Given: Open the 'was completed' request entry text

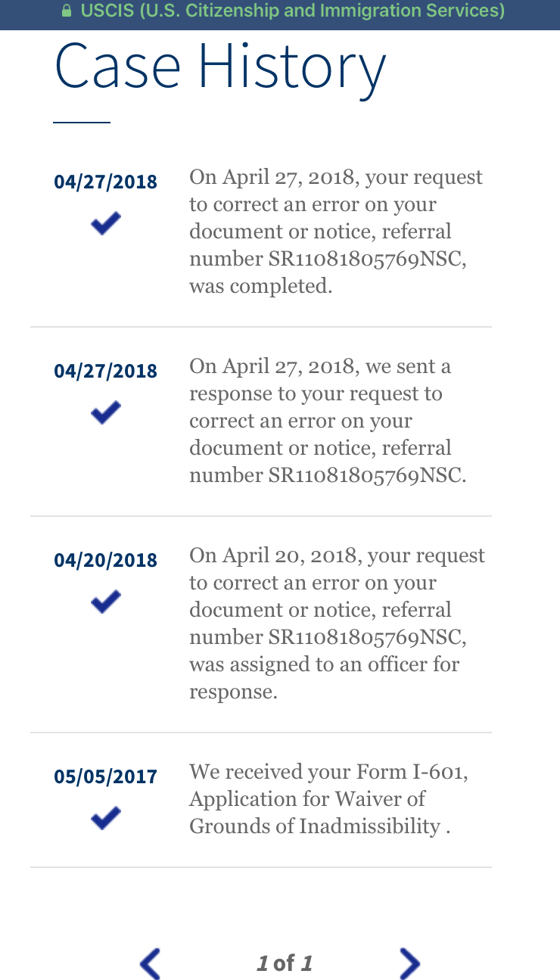Looking at the screenshot, I should 337,232.
